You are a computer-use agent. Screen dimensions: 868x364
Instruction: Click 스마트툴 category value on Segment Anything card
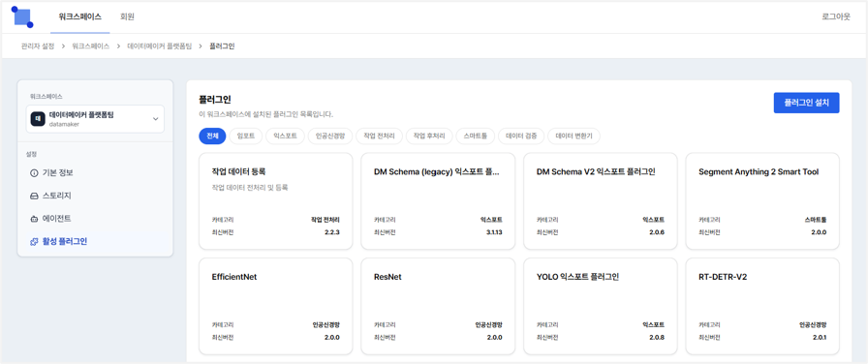coord(816,220)
